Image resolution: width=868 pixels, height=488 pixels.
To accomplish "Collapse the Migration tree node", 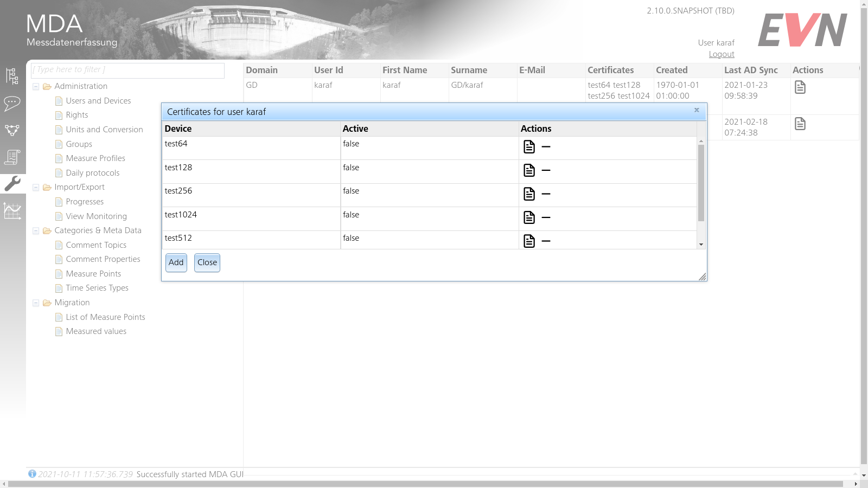I will (36, 302).
